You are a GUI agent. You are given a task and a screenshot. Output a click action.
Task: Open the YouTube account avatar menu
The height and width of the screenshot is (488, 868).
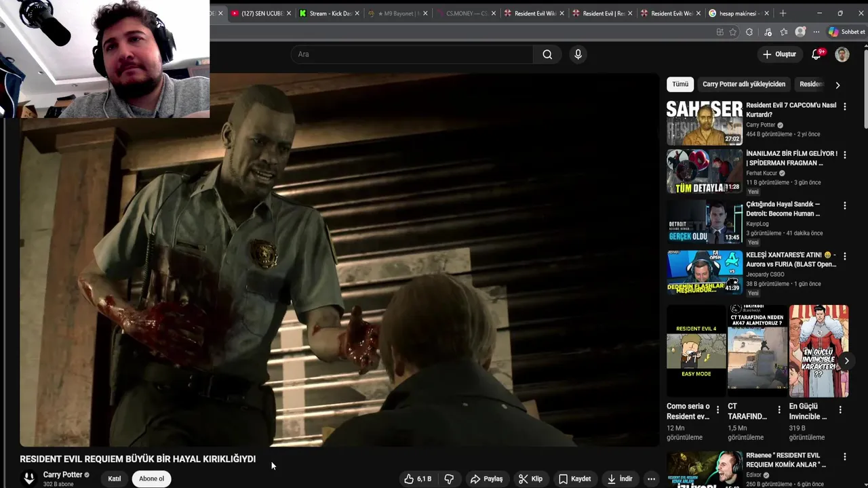click(x=842, y=54)
